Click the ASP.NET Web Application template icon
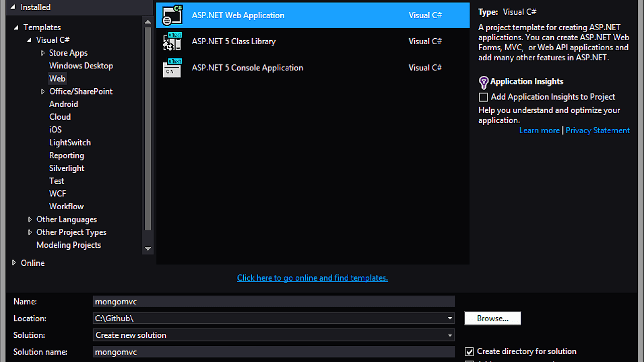 pos(173,15)
